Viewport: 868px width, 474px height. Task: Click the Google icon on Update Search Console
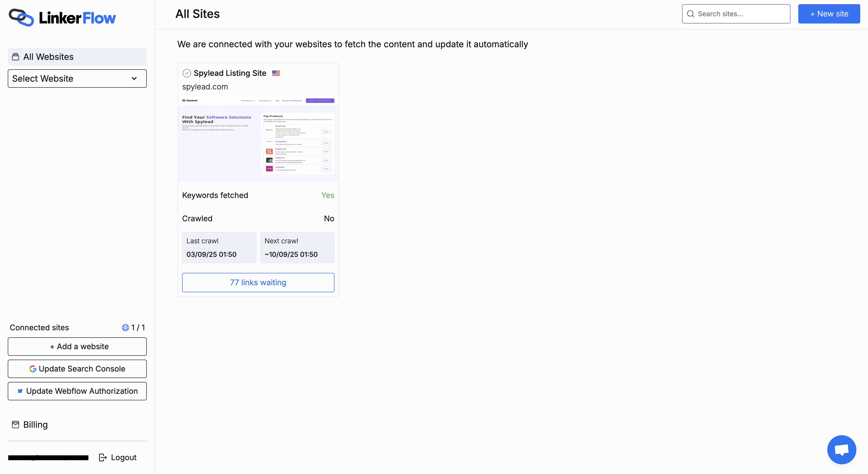pyautogui.click(x=32, y=369)
